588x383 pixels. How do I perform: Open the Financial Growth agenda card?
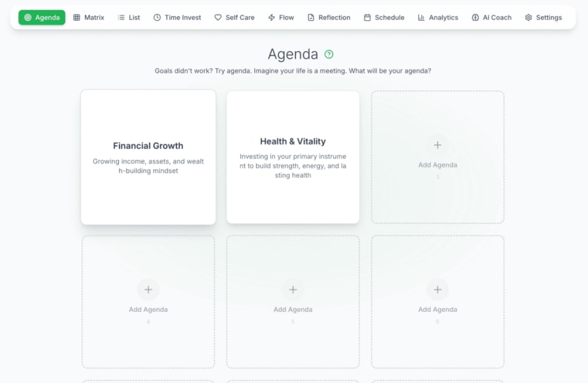(148, 157)
